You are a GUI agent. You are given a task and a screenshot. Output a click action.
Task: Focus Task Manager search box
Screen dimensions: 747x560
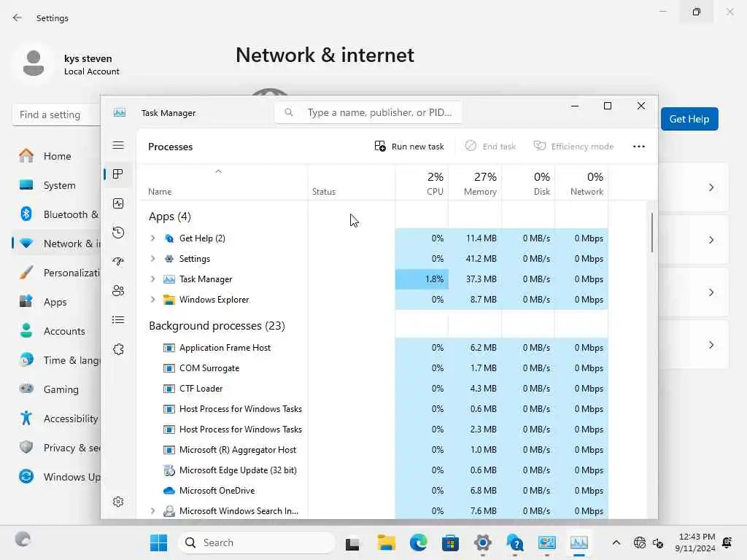pos(368,112)
